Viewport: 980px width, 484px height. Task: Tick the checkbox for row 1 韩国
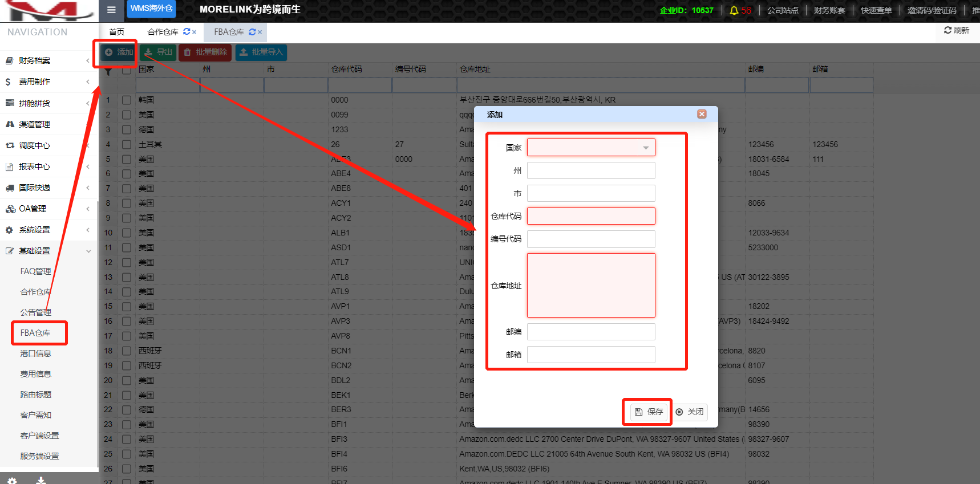pos(127,100)
